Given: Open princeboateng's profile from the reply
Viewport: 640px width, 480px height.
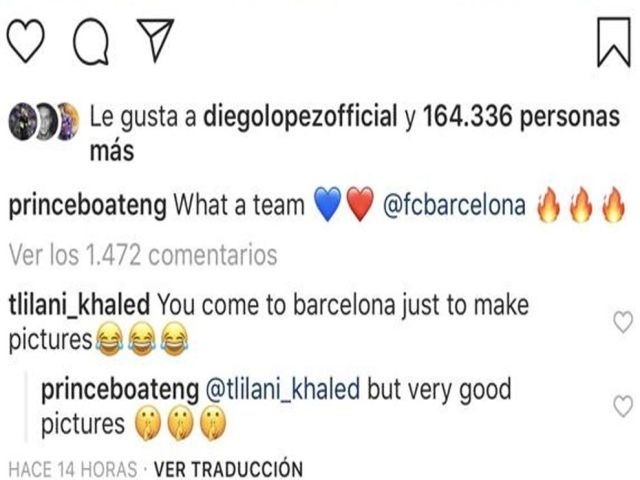Looking at the screenshot, I should tap(118, 389).
